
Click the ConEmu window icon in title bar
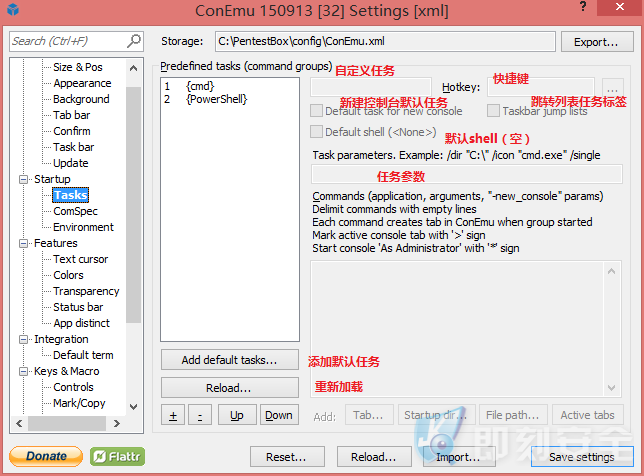[x=13, y=9]
